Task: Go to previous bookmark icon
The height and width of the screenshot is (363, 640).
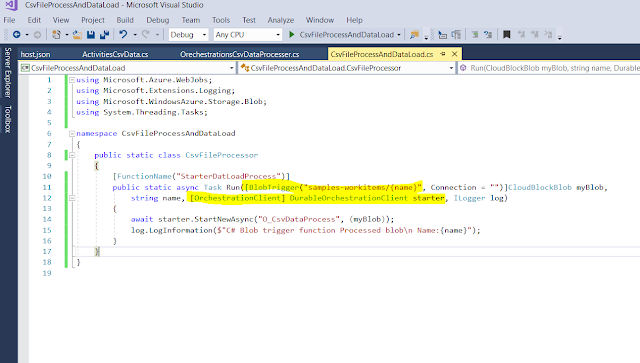Action: 521,35
